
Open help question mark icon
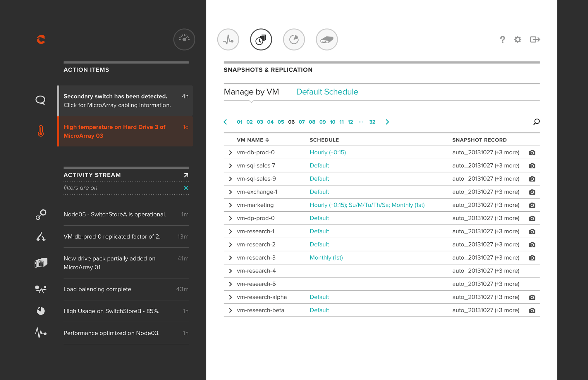click(502, 39)
